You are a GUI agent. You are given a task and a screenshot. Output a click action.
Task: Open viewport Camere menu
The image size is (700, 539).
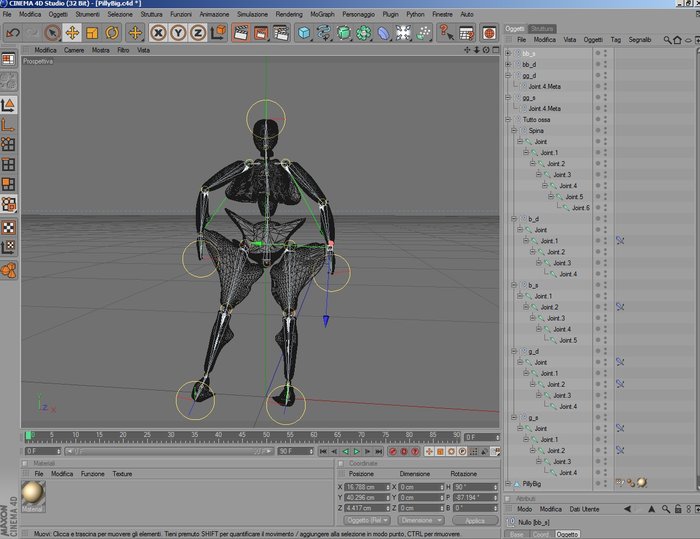pos(74,50)
